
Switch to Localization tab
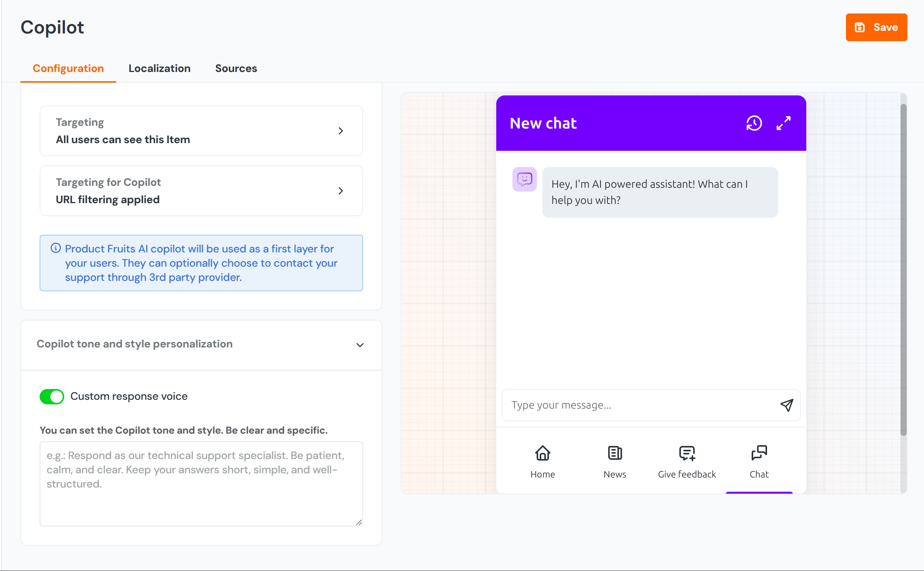[x=159, y=68]
